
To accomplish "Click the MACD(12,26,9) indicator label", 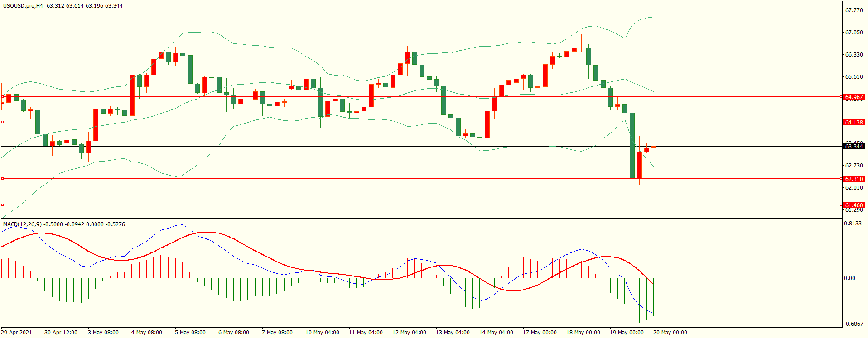I will 22,224.
